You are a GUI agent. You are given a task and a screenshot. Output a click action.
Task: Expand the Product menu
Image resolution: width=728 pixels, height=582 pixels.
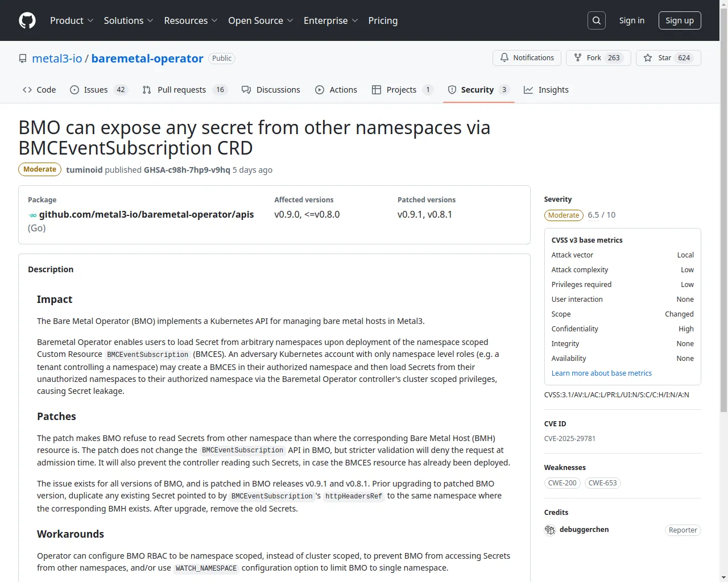[72, 20]
